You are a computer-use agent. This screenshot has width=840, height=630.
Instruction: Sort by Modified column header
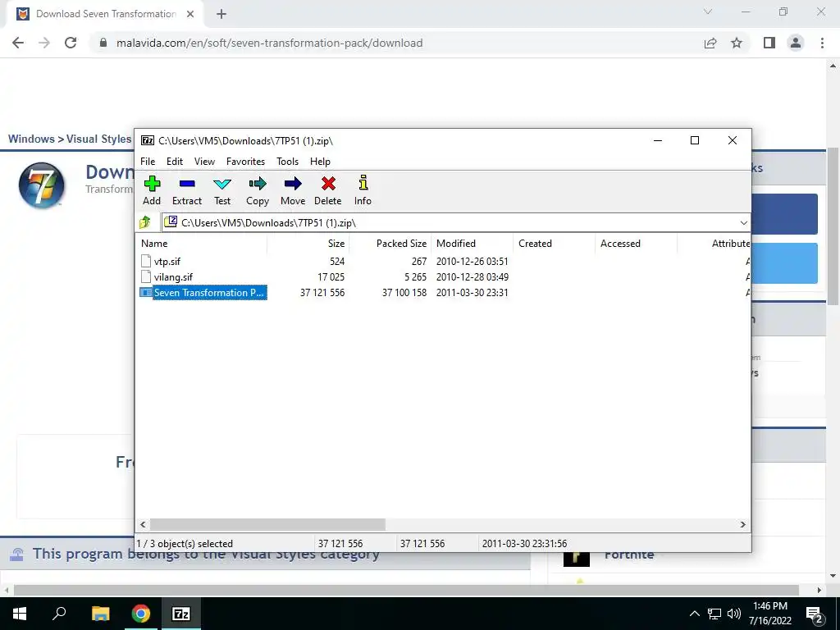click(472, 243)
